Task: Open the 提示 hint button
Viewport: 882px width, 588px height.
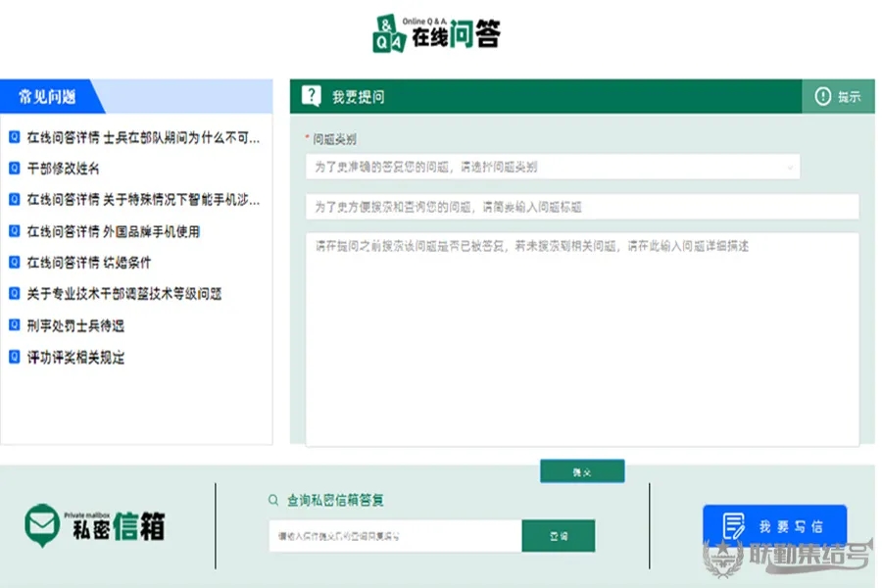Action: tap(839, 96)
